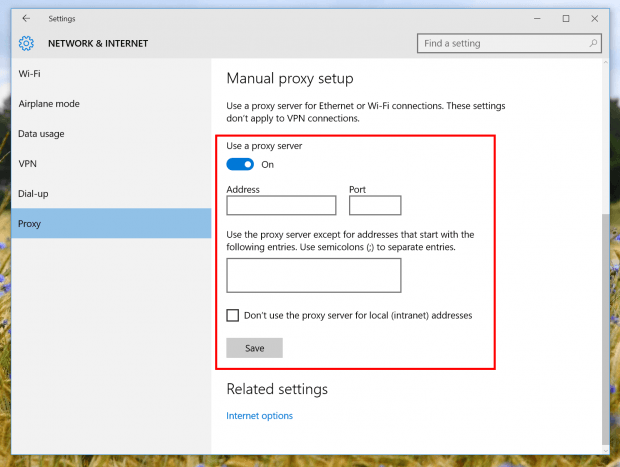The height and width of the screenshot is (467, 620).
Task: Click the scrollbar up arrow
Action: point(605,62)
